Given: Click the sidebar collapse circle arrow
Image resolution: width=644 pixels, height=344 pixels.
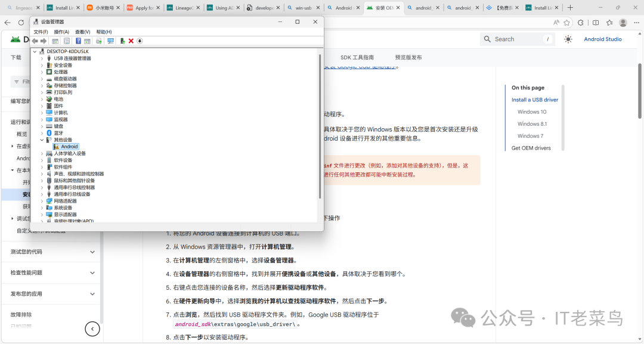Looking at the screenshot, I should click(x=92, y=328).
